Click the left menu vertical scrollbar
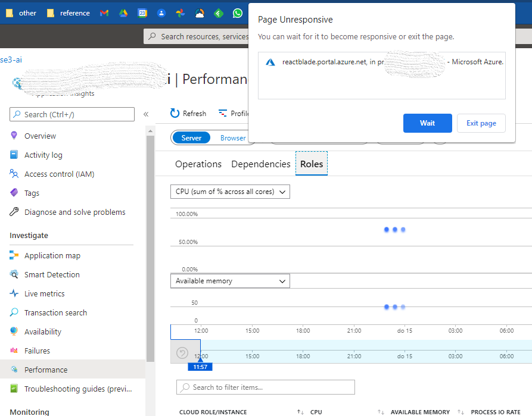 click(150, 248)
